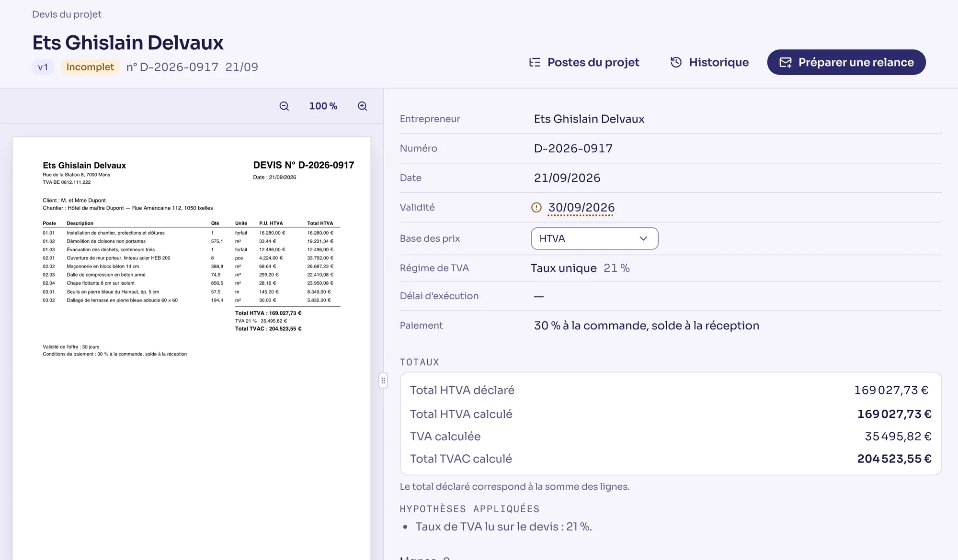Click Préparer une relance button
The width and height of the screenshot is (958, 560).
click(x=846, y=62)
